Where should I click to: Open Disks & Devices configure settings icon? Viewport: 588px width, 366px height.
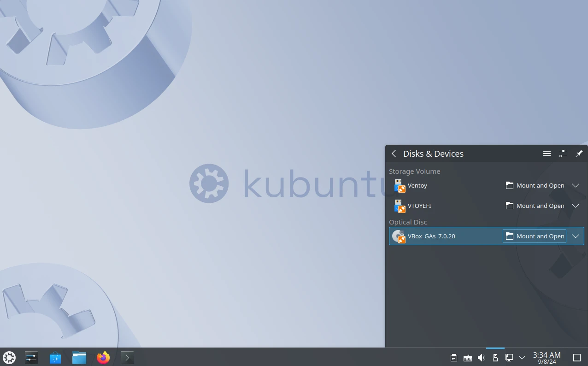click(x=563, y=153)
